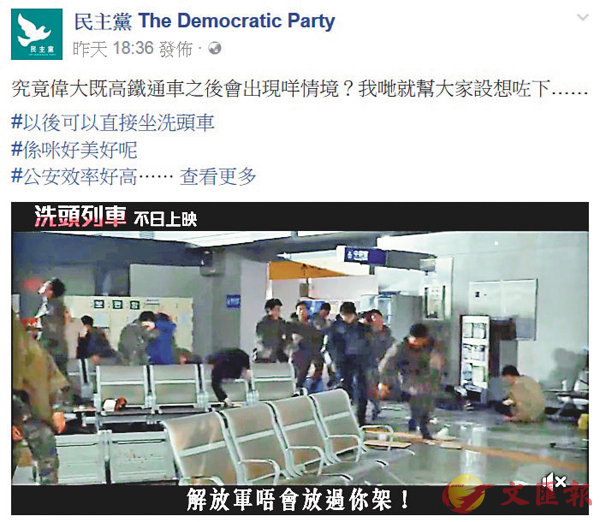Click the 文匯報 watermark logo
600x522 pixels.
tap(517, 495)
